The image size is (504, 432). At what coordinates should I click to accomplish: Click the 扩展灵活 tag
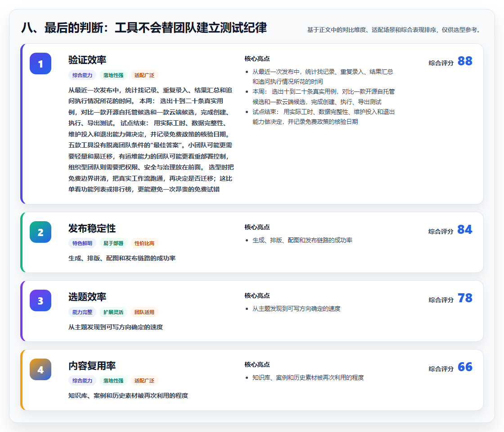pos(113,312)
